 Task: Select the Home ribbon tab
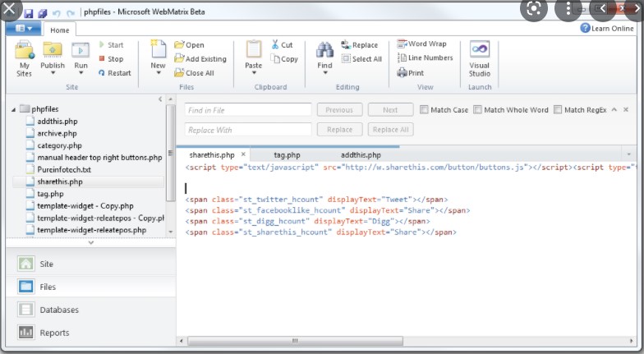click(x=59, y=30)
